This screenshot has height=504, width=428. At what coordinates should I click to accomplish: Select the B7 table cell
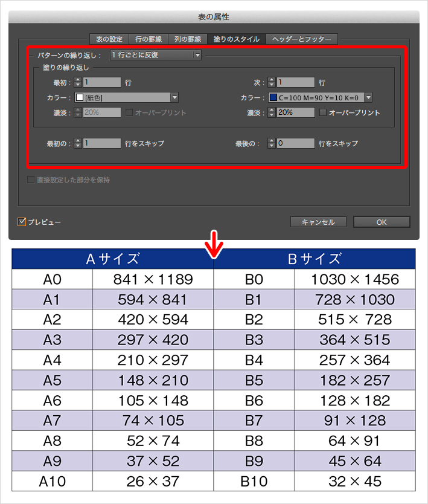(254, 421)
